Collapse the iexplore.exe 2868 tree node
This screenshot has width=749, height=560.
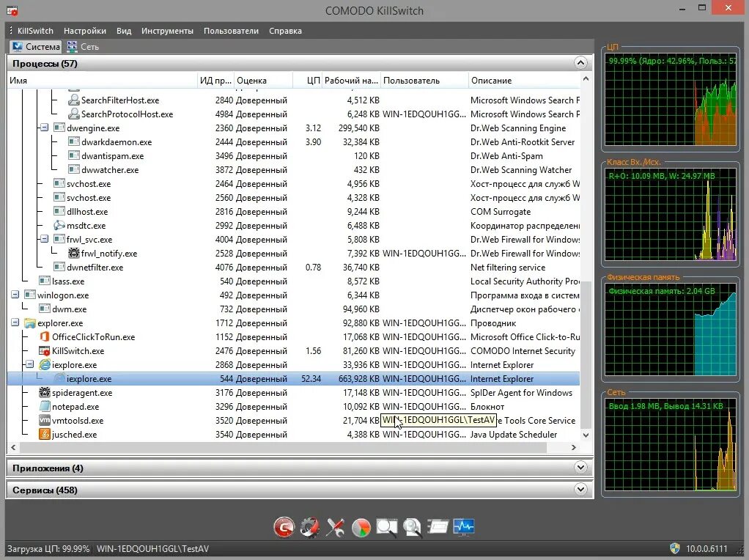pos(29,364)
